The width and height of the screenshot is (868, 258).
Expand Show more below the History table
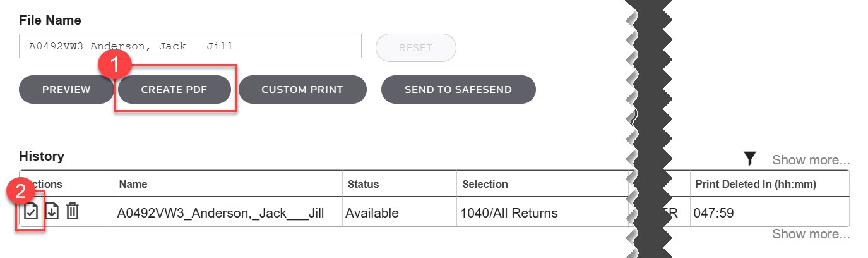click(811, 235)
